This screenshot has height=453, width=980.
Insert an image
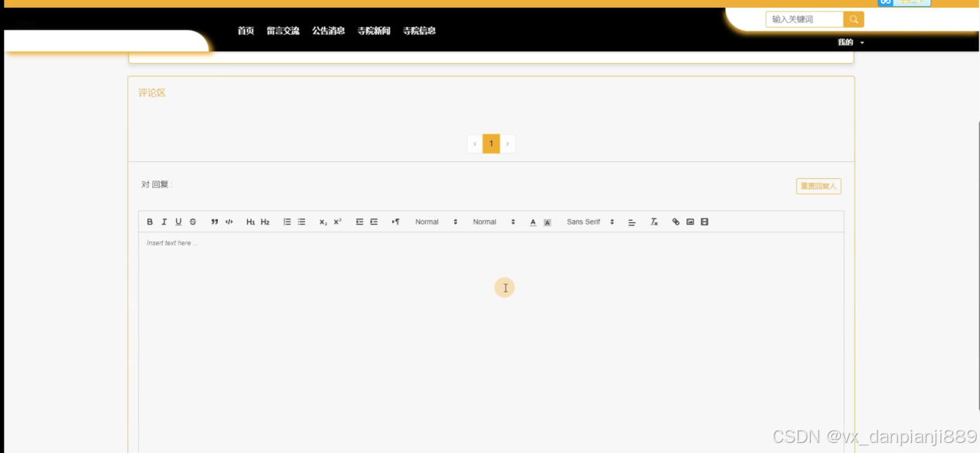click(690, 222)
